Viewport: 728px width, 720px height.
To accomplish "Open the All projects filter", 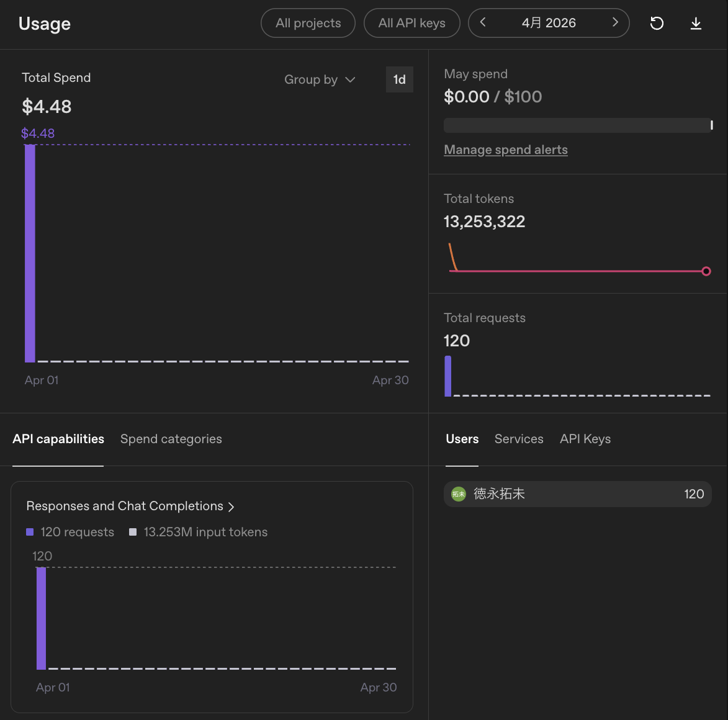I will point(308,23).
